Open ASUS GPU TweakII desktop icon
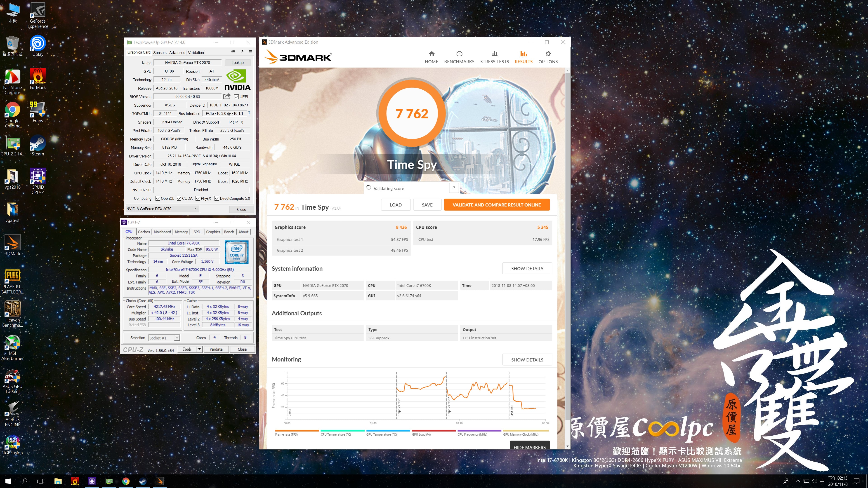The height and width of the screenshot is (488, 868). pos(12,381)
